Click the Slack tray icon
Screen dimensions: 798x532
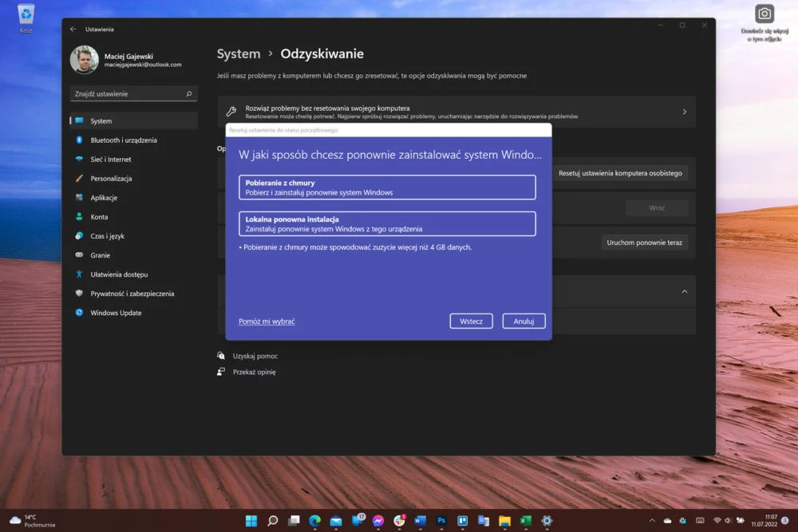[x=683, y=521]
